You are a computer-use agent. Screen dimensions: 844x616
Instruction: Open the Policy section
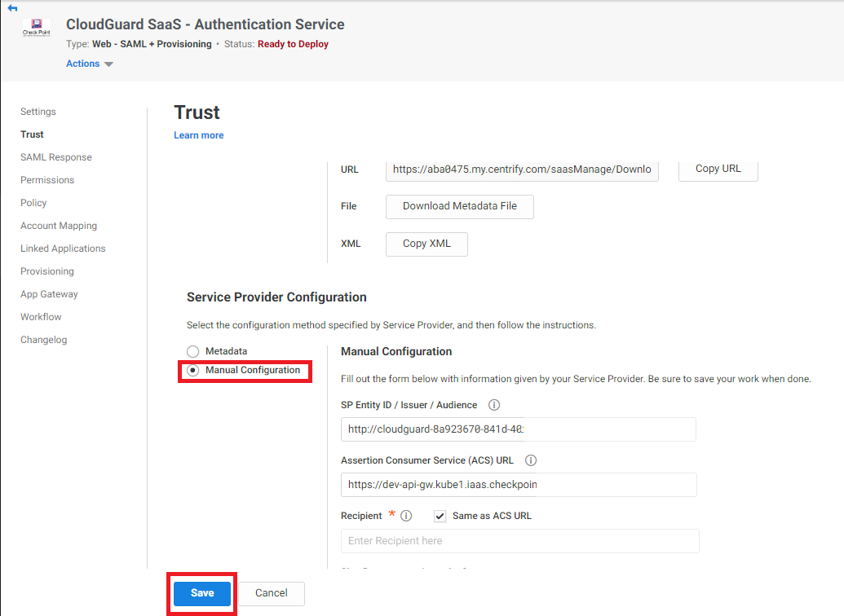coord(33,203)
